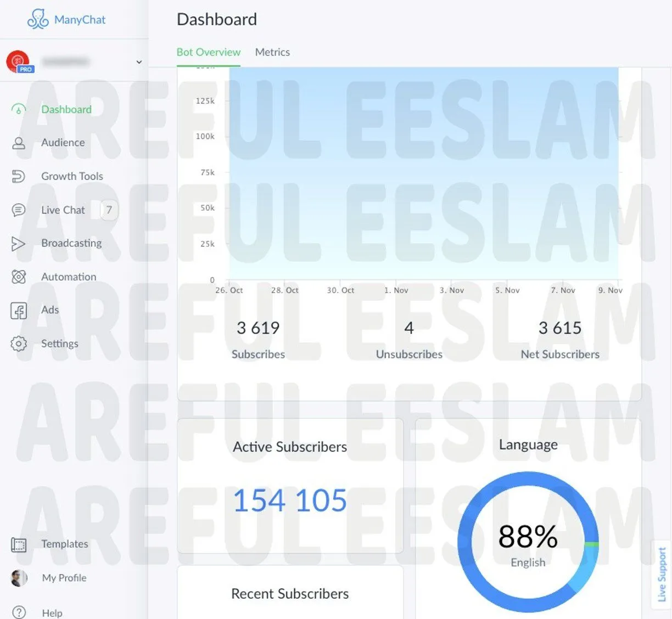Open the Broadcasting menu item
The width and height of the screenshot is (672, 619).
point(71,243)
